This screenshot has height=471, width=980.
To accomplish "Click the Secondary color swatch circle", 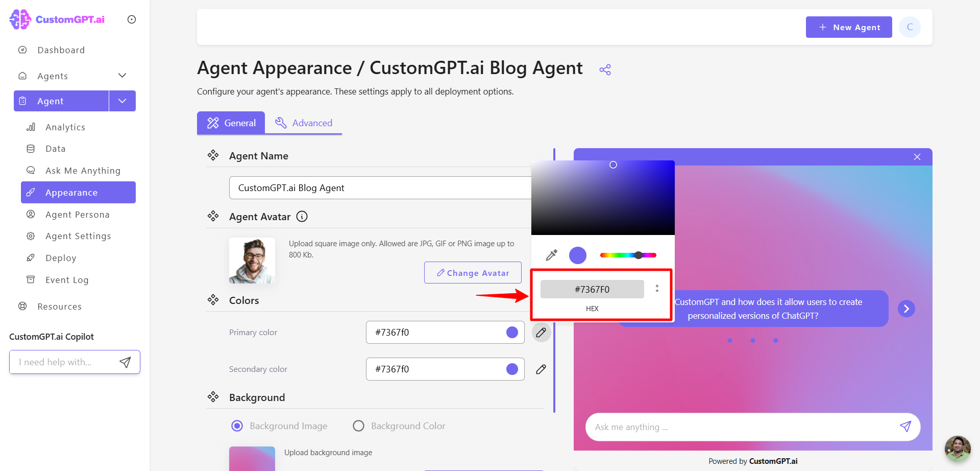I will 512,369.
